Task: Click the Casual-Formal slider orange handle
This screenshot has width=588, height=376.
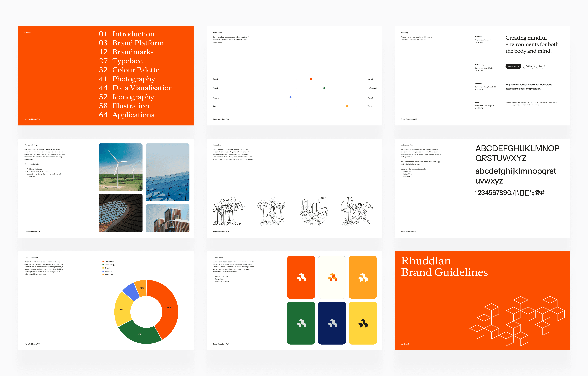Action: pyautogui.click(x=311, y=79)
